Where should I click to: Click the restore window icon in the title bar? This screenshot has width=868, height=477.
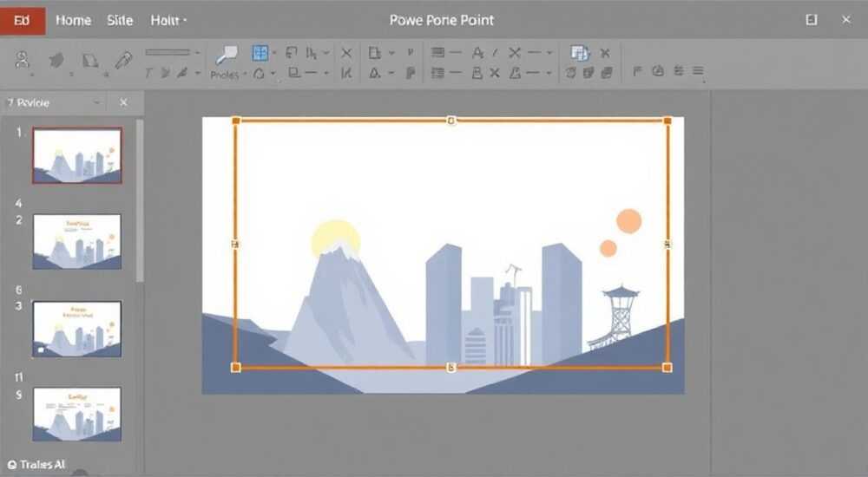(x=811, y=20)
